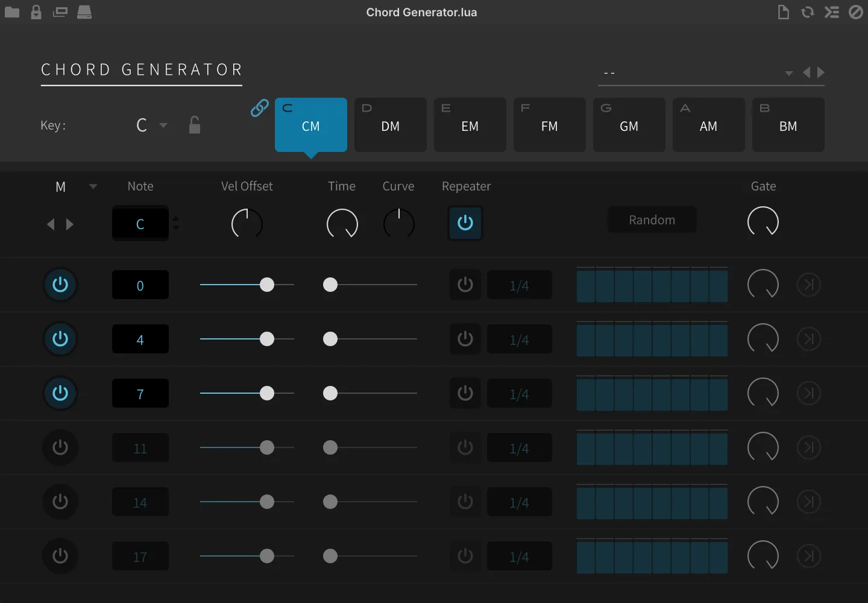Click the skip-to-end icon in note 4 row
868x603 pixels.
point(809,339)
